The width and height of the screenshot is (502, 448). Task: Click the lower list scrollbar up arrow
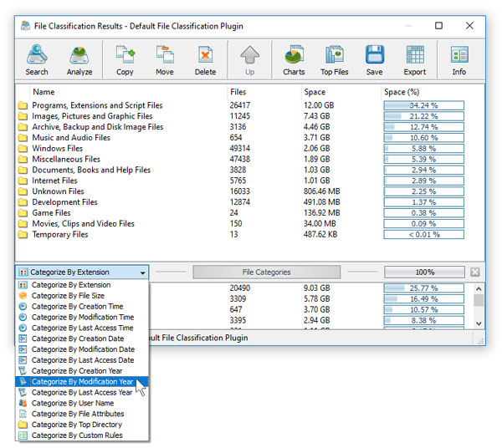(479, 288)
